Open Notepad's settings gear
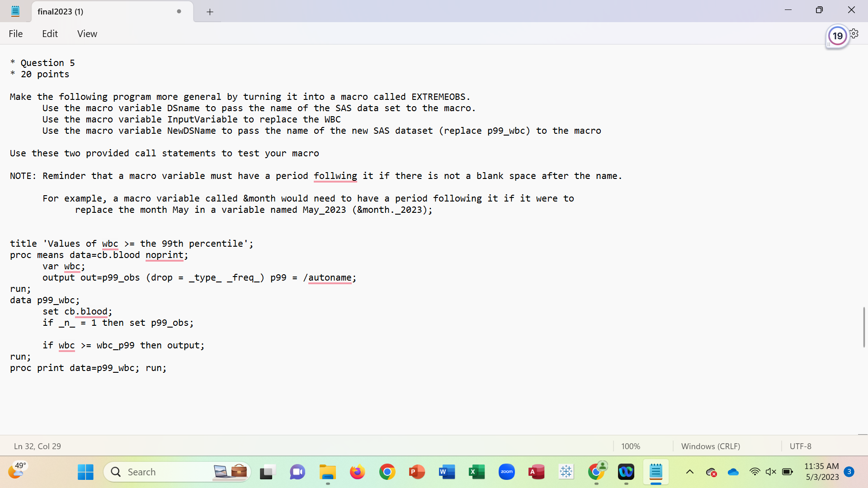Image resolution: width=868 pixels, height=488 pixels. click(854, 33)
